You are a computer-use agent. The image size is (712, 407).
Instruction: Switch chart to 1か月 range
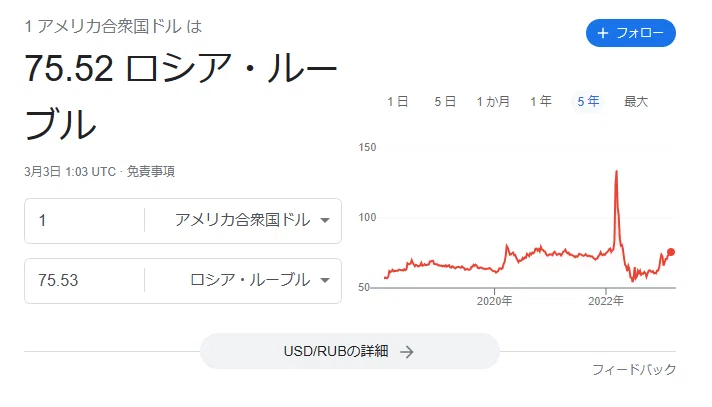pos(493,101)
